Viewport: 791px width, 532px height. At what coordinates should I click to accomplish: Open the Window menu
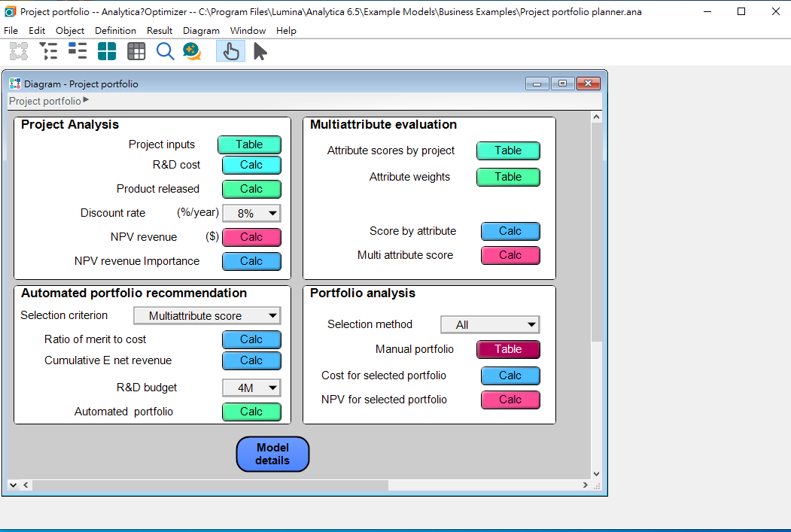point(248,31)
